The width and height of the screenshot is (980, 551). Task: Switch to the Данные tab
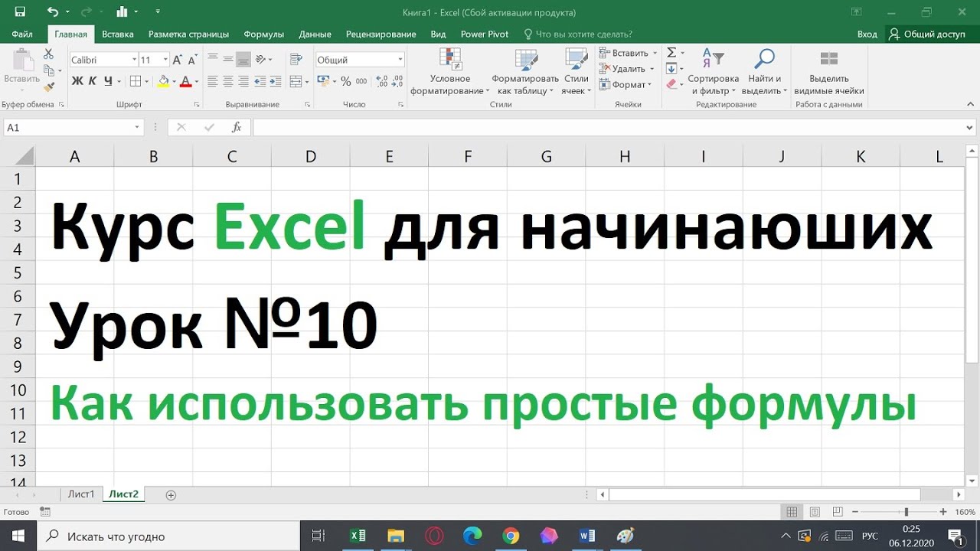tap(315, 34)
